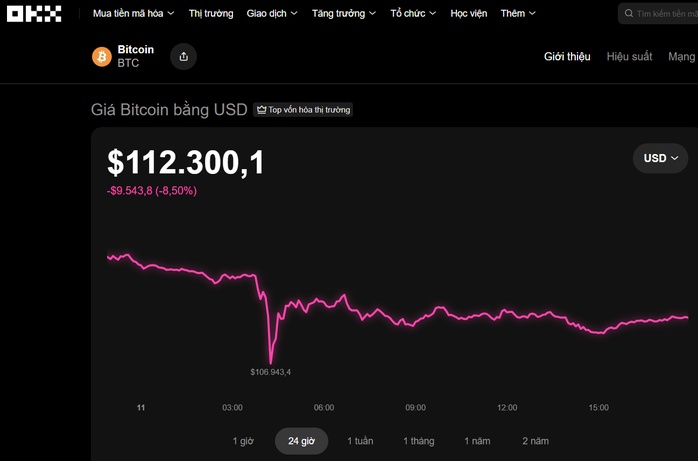
Task: Expand the USD currency selector
Action: 660,158
